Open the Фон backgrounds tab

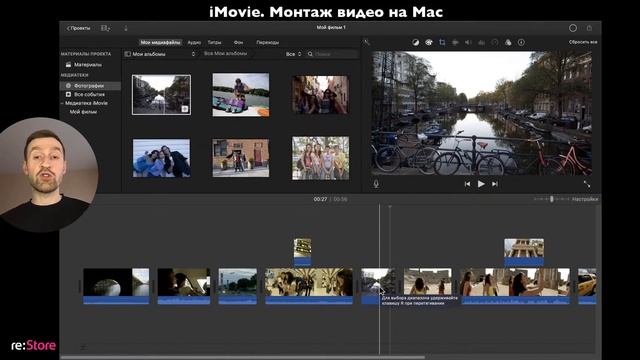coord(238,42)
